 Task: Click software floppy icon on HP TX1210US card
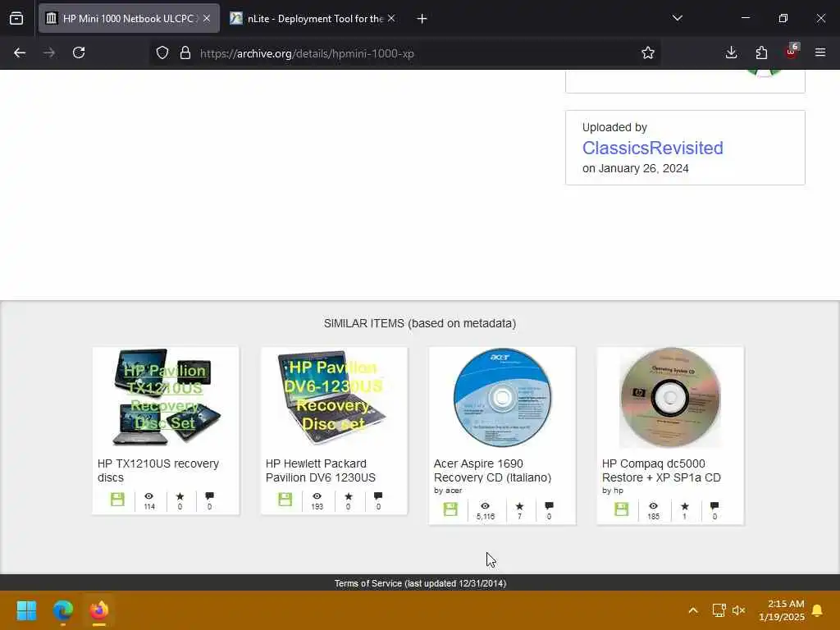[x=117, y=500]
